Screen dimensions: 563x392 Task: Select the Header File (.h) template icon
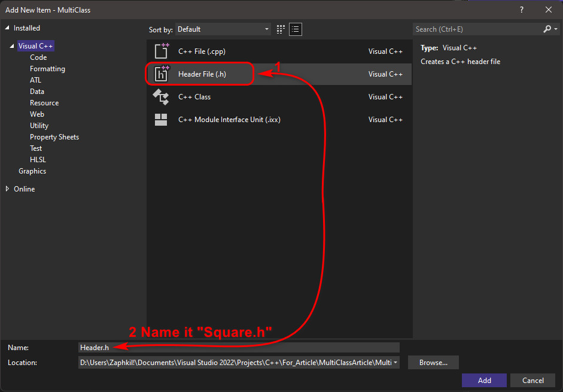[x=161, y=74]
